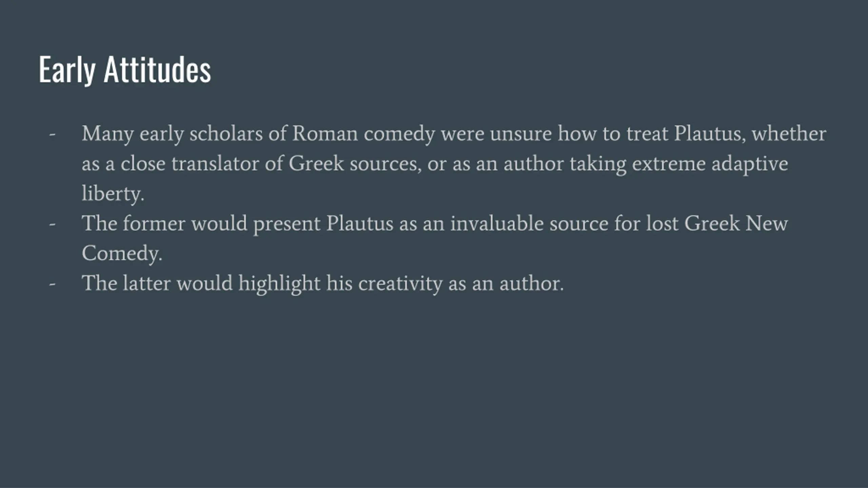Click the word 'adaptive' ending the second line
868x488 pixels.
(750, 164)
